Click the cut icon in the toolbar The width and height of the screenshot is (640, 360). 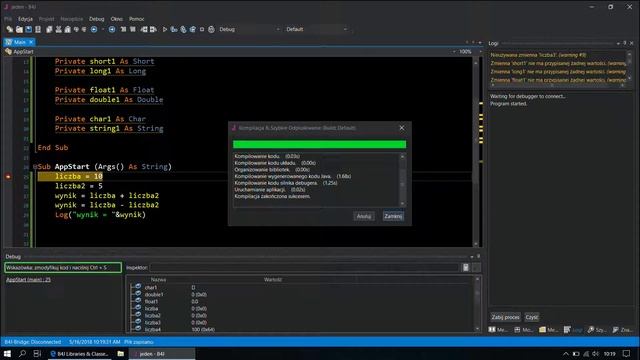coord(58,29)
